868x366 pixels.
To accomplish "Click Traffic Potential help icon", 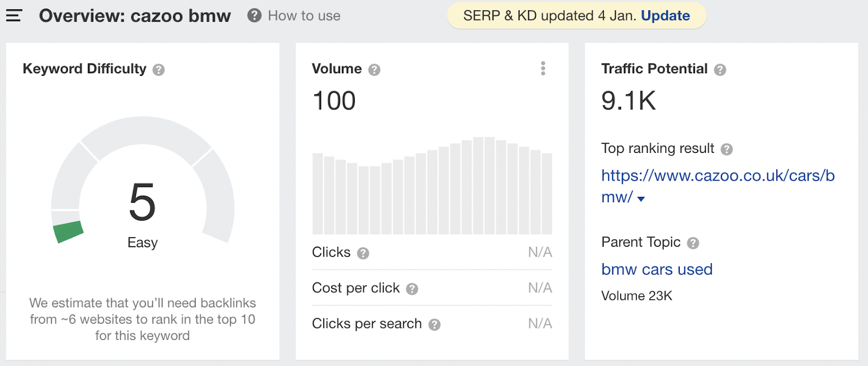I will coord(720,70).
